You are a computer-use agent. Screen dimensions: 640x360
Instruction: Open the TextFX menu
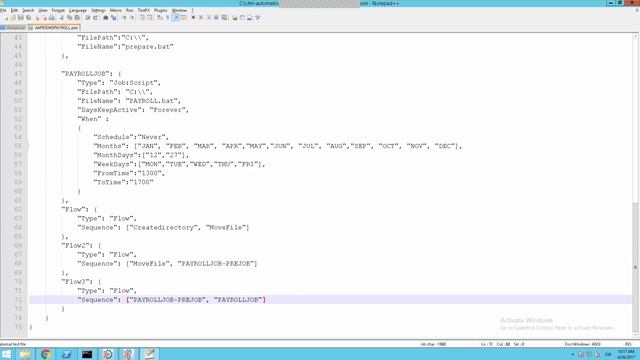143,10
